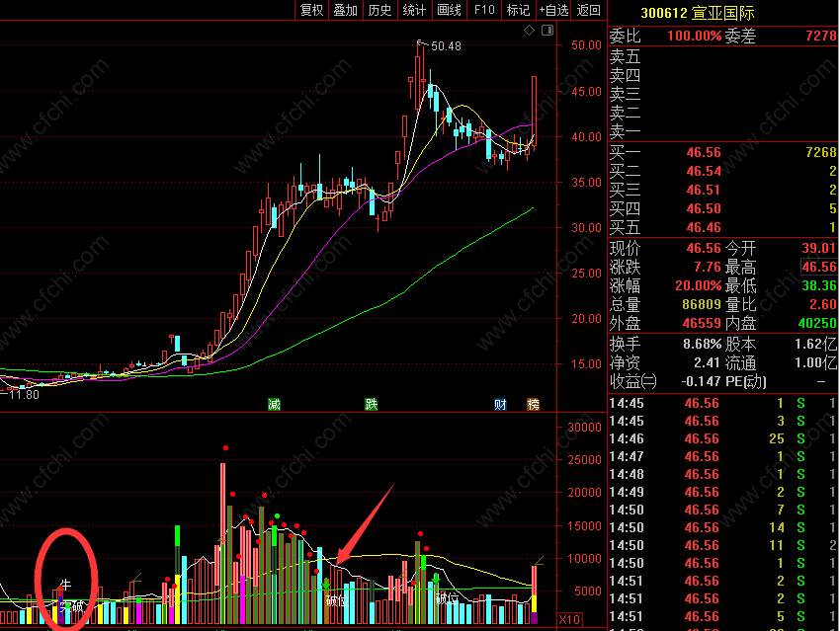Click the 流通 1.00亿 value
This screenshot has height=631, width=840.
[x=815, y=362]
